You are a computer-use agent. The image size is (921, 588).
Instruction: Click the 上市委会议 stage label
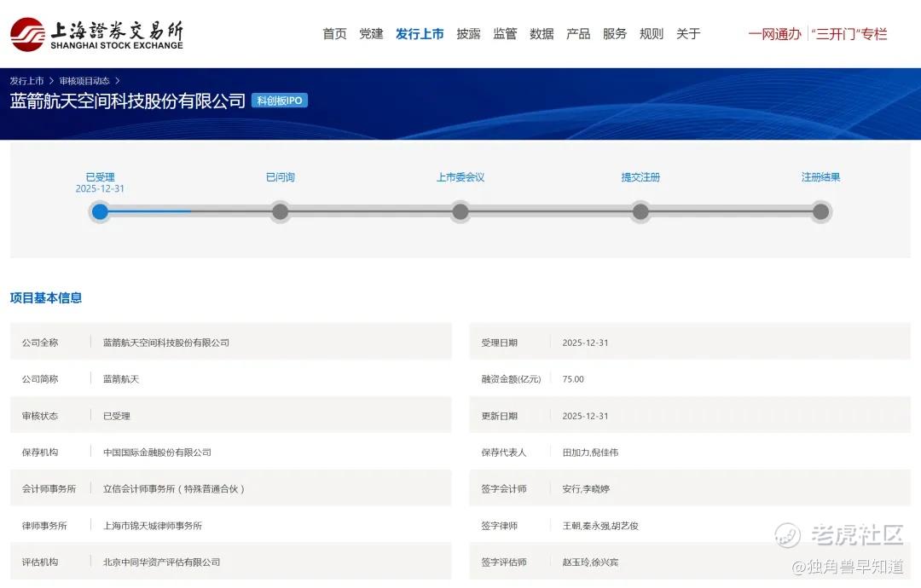click(x=460, y=177)
